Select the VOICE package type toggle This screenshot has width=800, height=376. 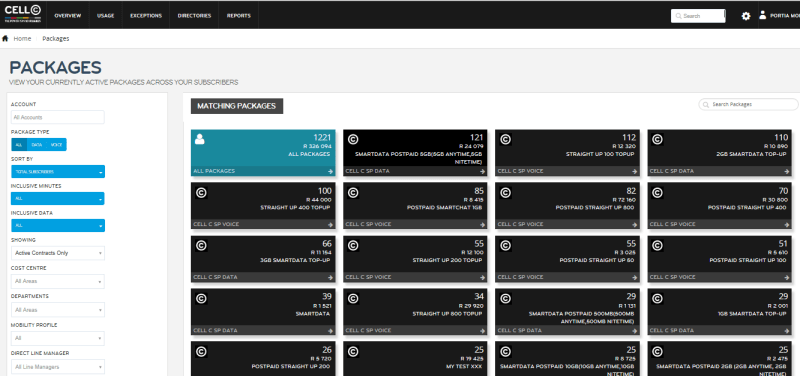[56, 145]
